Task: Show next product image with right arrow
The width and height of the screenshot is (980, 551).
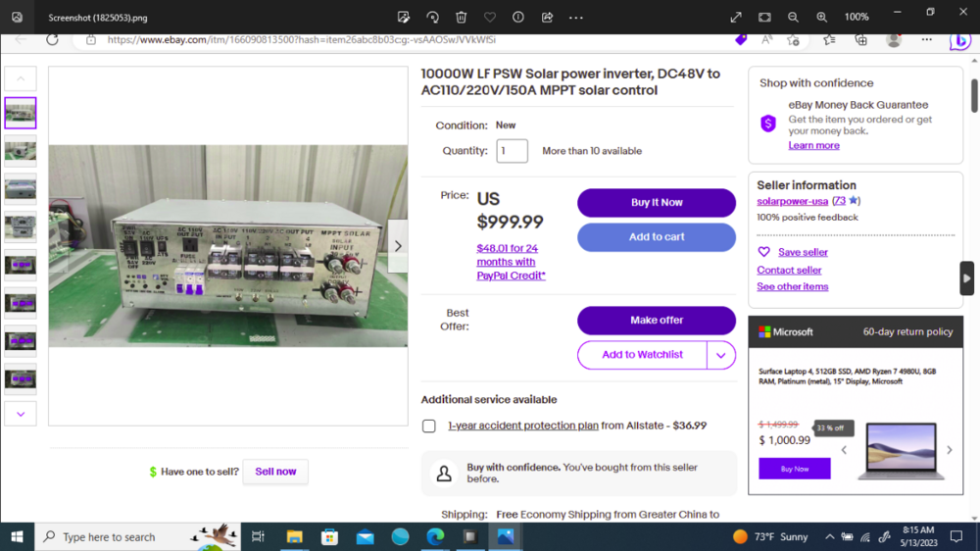Action: 398,246
